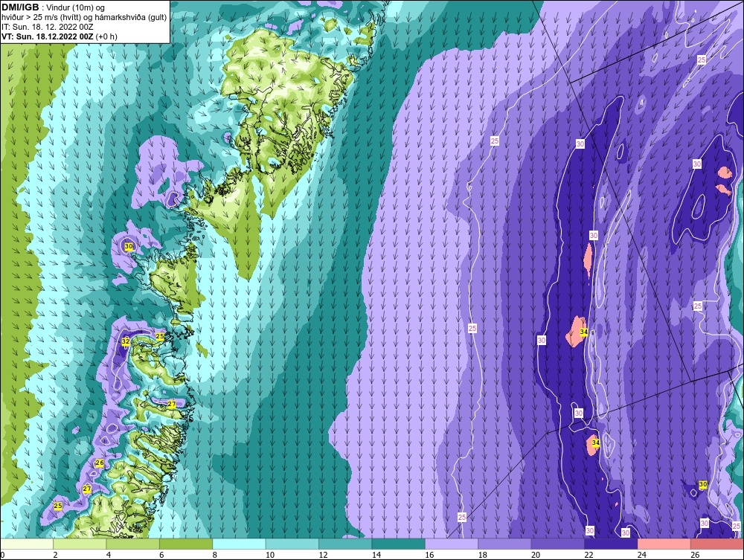Viewport: 744px width, 560px height.
Task: Click legend scale value 0
Action: coord(2,555)
